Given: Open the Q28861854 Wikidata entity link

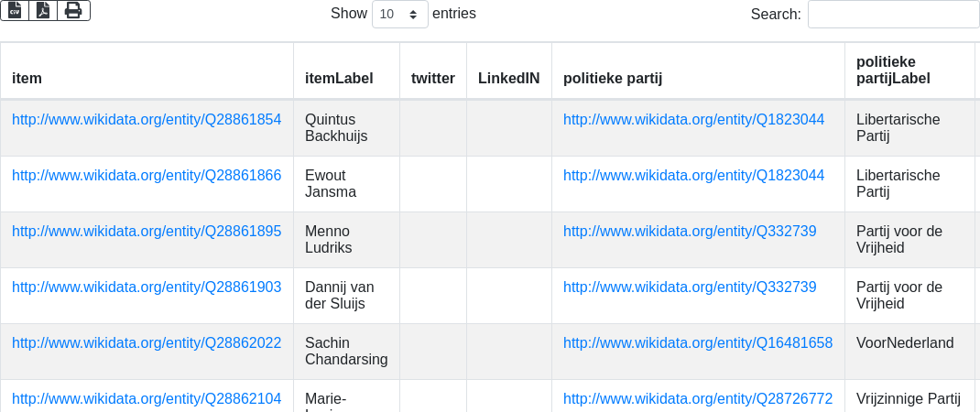Looking at the screenshot, I should tap(147, 119).
